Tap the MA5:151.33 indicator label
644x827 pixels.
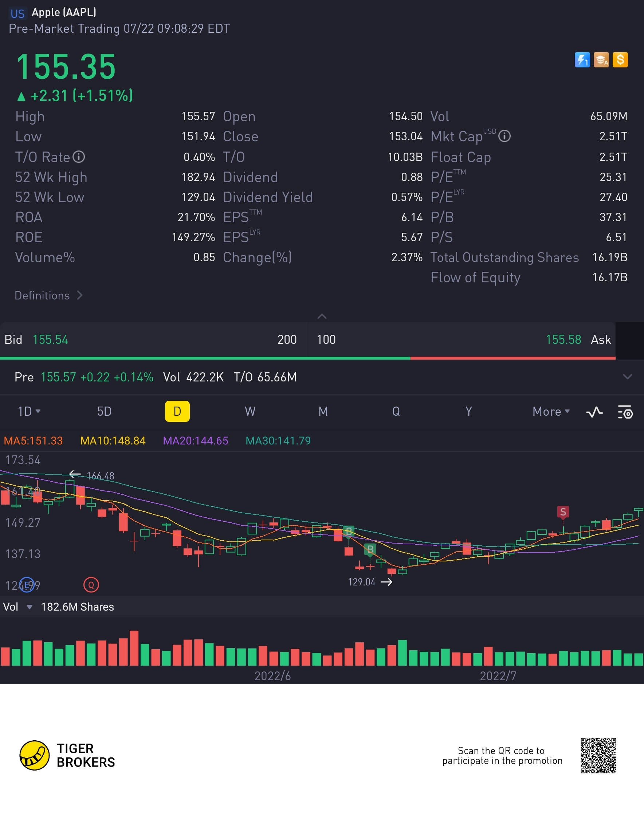[33, 441]
